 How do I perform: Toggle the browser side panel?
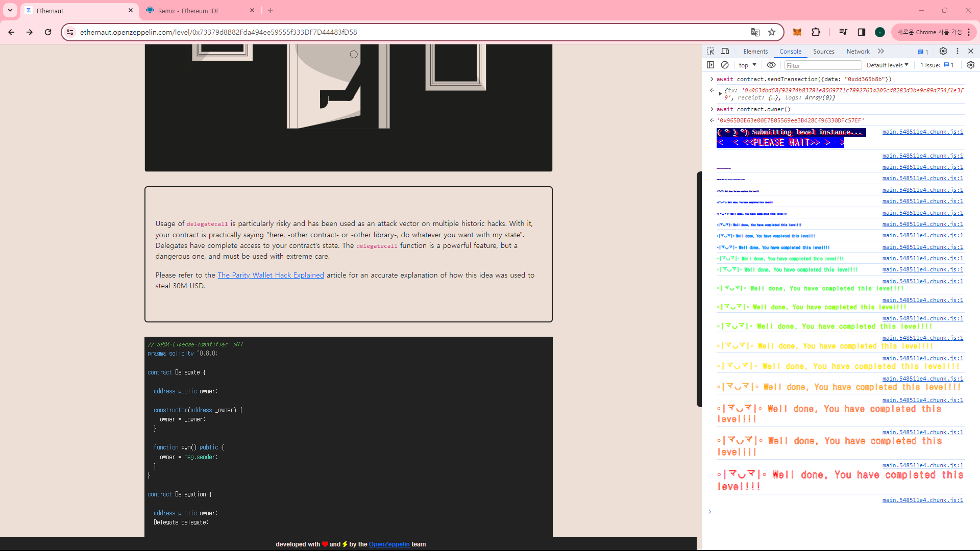pyautogui.click(x=862, y=32)
